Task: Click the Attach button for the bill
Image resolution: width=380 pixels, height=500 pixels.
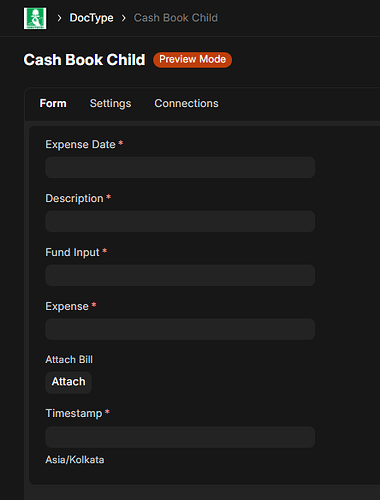Action: (68, 382)
